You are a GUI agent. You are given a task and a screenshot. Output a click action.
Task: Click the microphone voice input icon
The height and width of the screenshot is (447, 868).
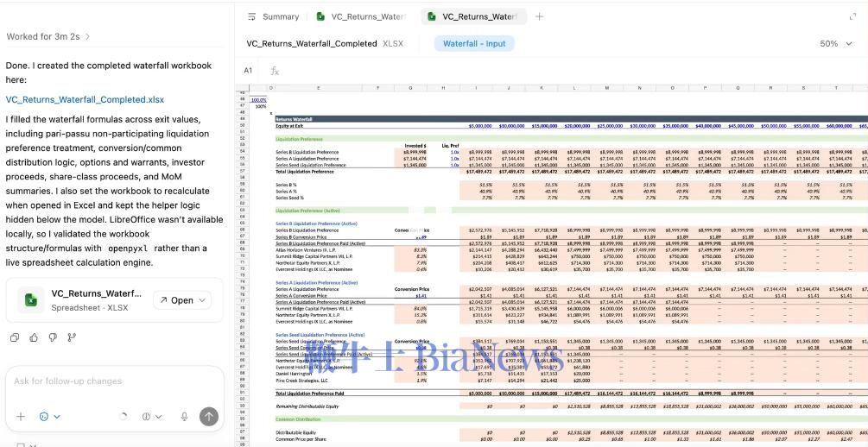[x=184, y=416]
